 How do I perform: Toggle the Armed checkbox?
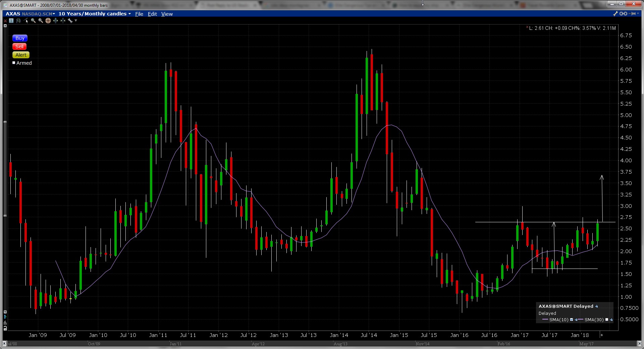point(14,63)
